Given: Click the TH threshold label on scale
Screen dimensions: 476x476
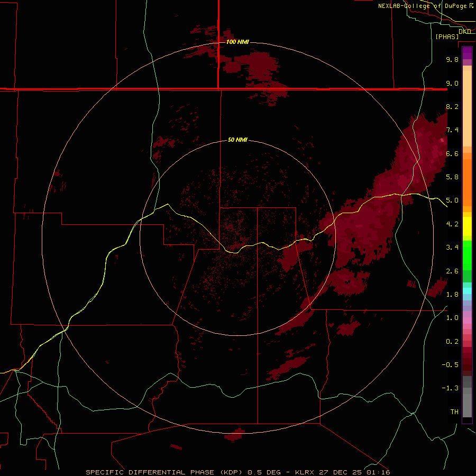Looking at the screenshot, I should click(454, 412).
